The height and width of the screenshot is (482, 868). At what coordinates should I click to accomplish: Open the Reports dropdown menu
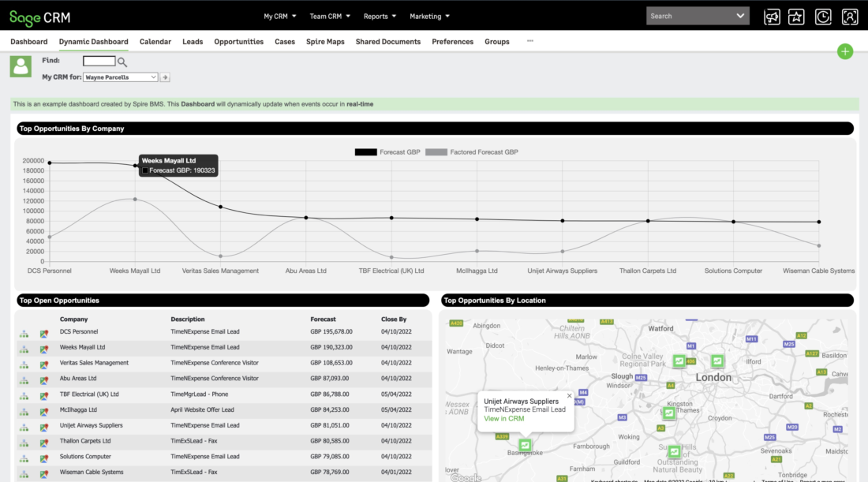tap(380, 17)
